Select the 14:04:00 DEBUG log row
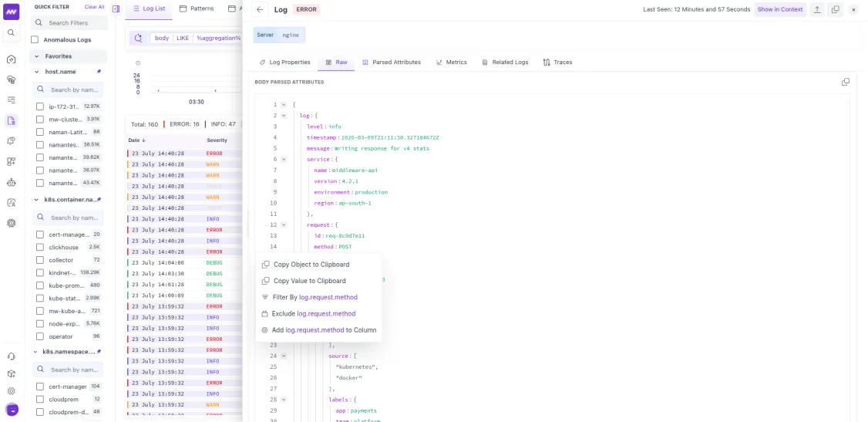868x422 pixels. tap(184, 262)
